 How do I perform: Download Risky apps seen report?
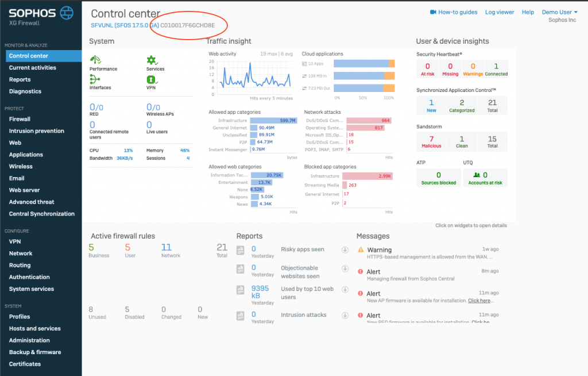pyautogui.click(x=345, y=250)
